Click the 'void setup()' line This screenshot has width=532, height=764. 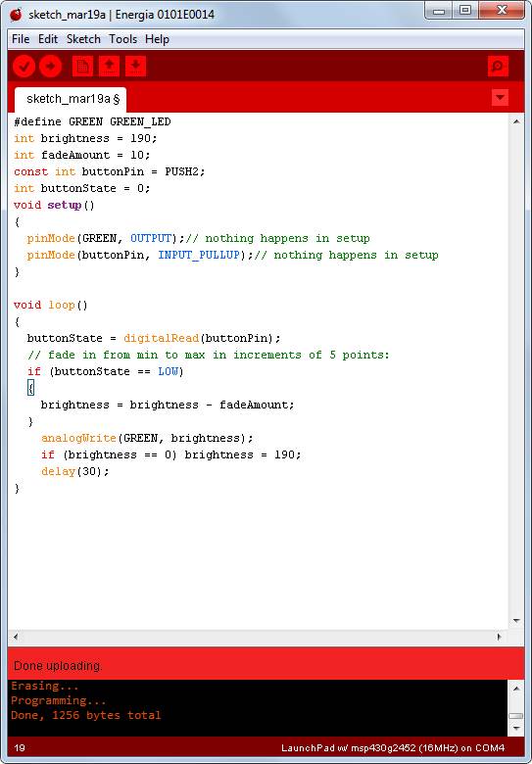click(54, 205)
